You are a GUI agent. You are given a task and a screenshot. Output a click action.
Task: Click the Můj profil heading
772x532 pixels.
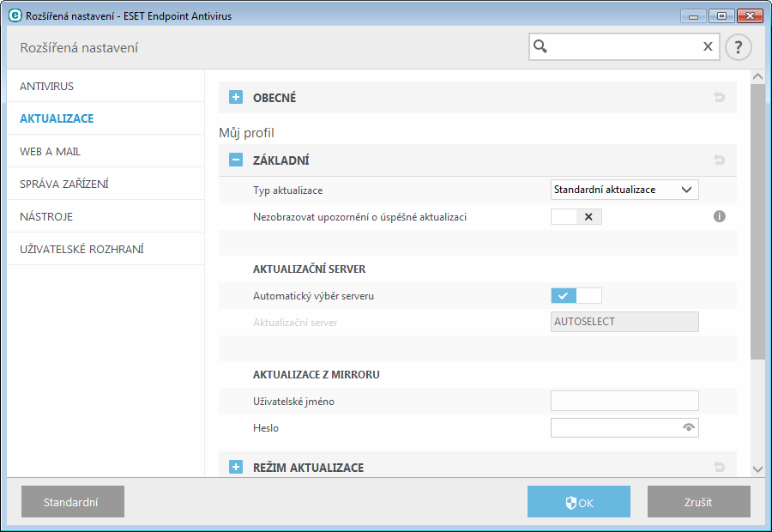[x=246, y=133]
